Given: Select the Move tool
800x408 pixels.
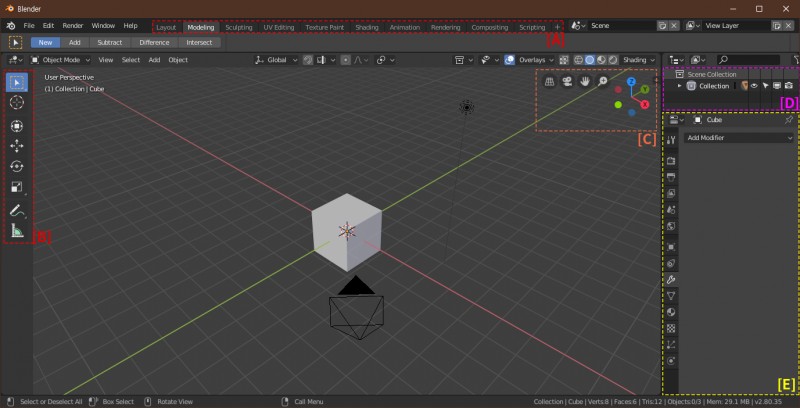Looking at the screenshot, I should tap(17, 146).
